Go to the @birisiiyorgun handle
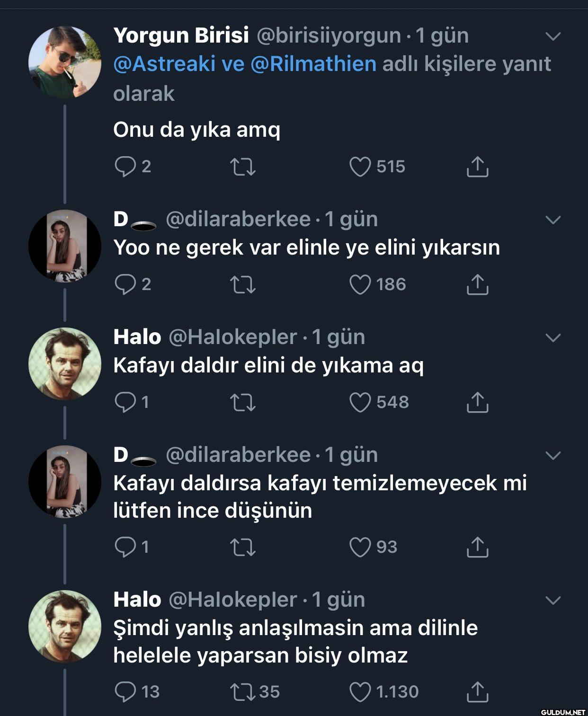This screenshot has width=588, height=716. click(329, 36)
